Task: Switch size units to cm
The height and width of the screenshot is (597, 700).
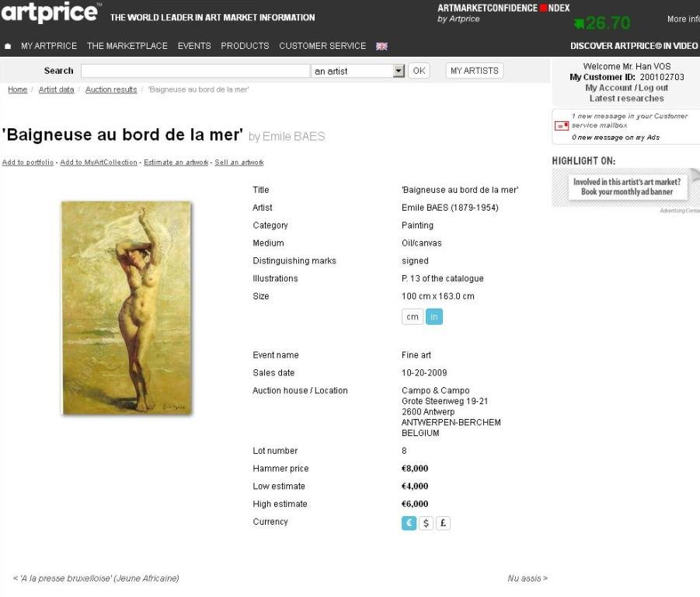Action: [412, 317]
